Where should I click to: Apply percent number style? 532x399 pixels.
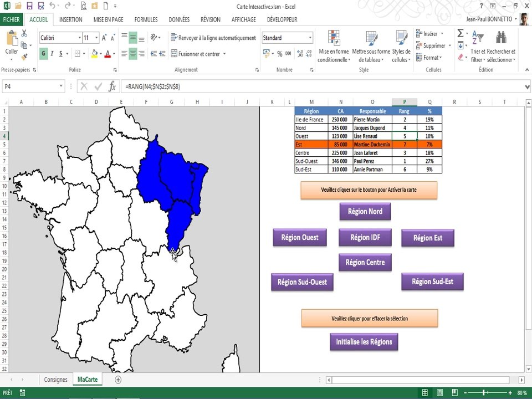[x=279, y=54]
